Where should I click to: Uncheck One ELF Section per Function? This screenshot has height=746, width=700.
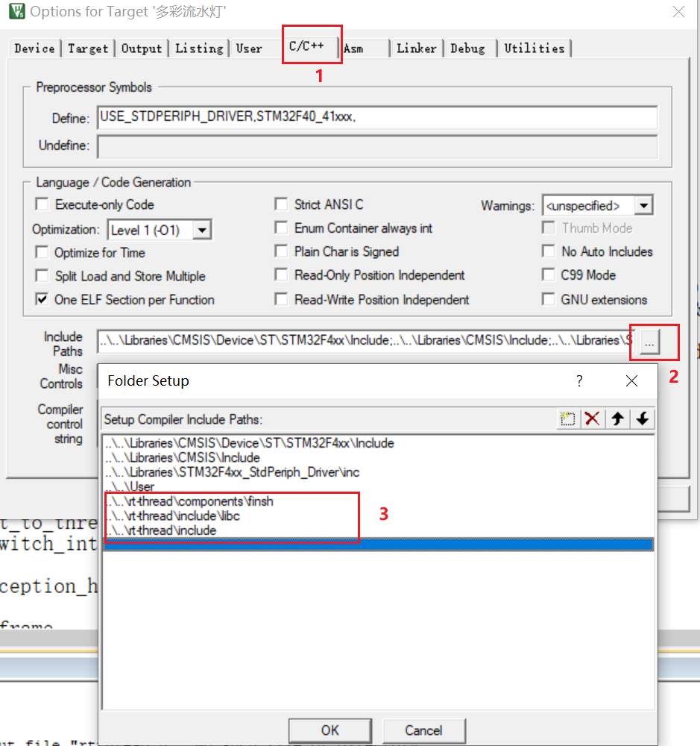tap(42, 299)
